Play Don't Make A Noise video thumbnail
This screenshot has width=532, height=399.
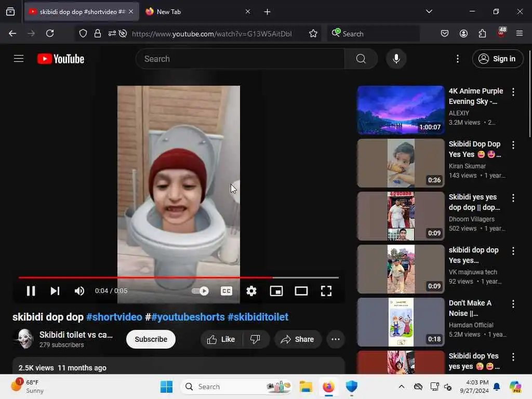pos(401,322)
